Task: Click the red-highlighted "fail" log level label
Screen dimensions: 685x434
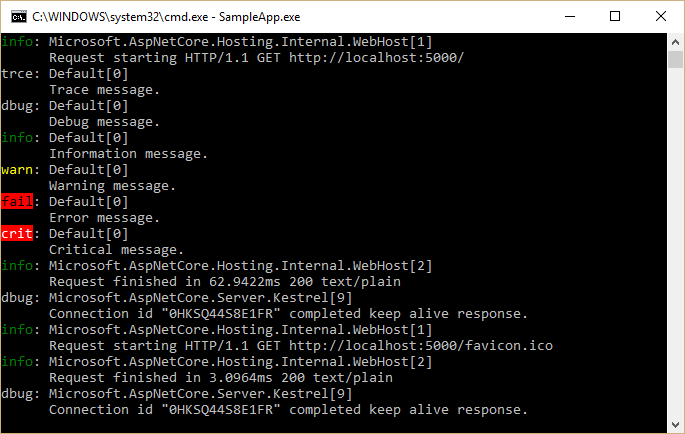Action: tap(18, 201)
